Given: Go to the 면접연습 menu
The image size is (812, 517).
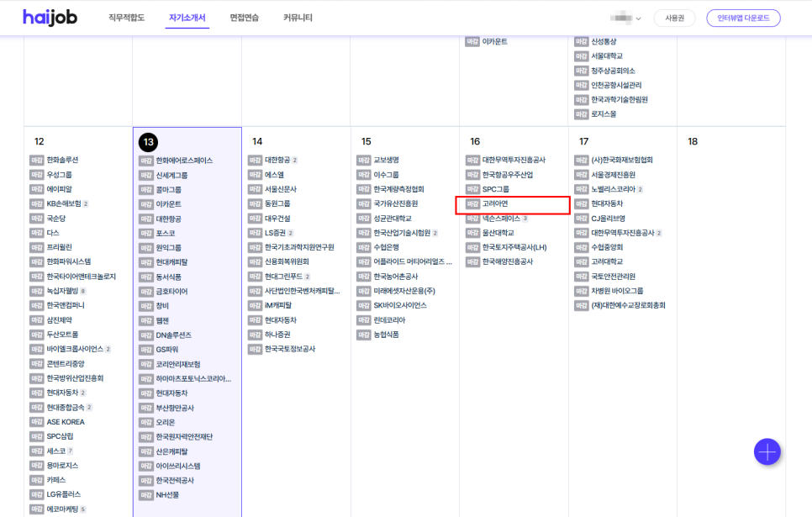Looking at the screenshot, I should point(244,18).
